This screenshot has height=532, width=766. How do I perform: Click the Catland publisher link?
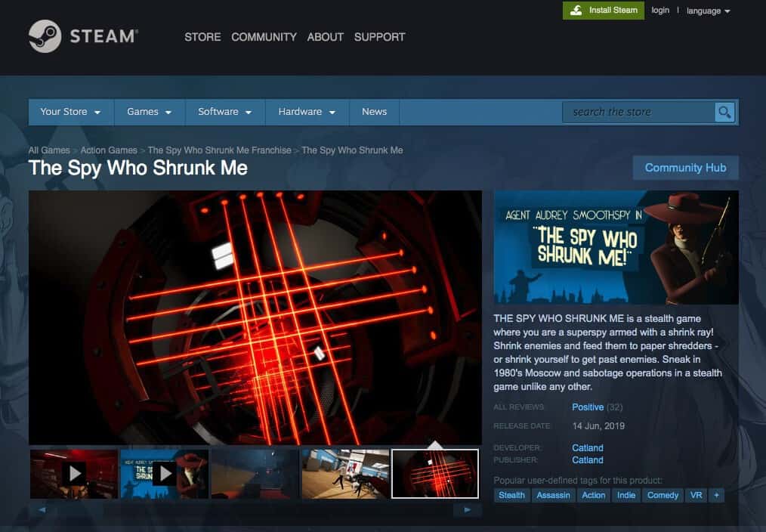point(588,459)
